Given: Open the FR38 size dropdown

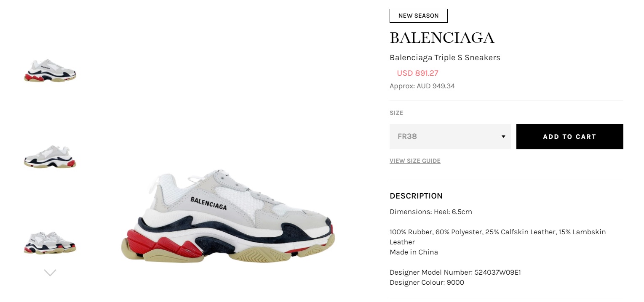Looking at the screenshot, I should (x=450, y=137).
